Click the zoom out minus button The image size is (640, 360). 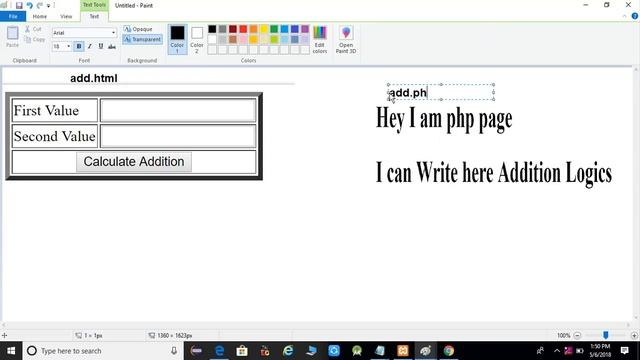pos(577,336)
